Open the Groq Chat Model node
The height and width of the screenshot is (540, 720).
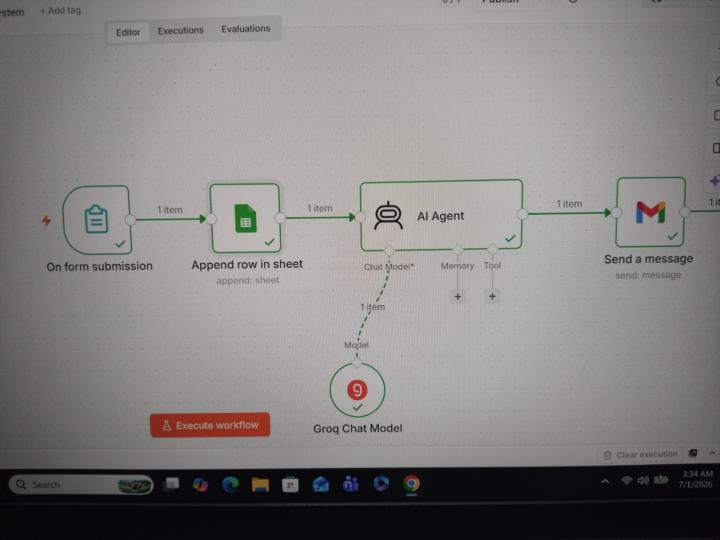357,390
